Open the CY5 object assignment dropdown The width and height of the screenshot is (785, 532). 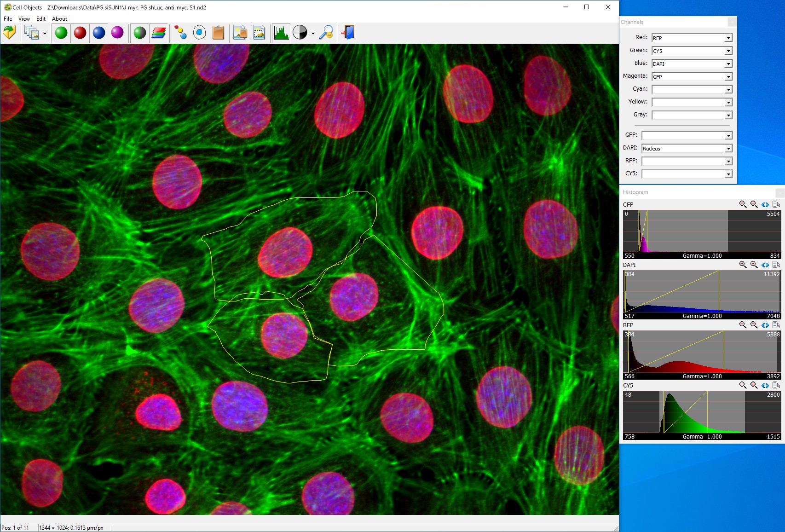click(687, 174)
